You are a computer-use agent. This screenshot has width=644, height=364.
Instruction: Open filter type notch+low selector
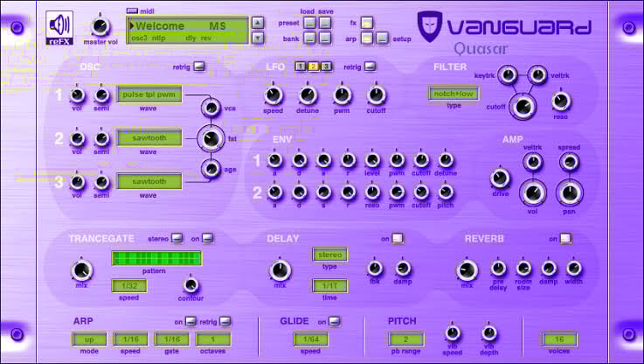pyautogui.click(x=454, y=94)
